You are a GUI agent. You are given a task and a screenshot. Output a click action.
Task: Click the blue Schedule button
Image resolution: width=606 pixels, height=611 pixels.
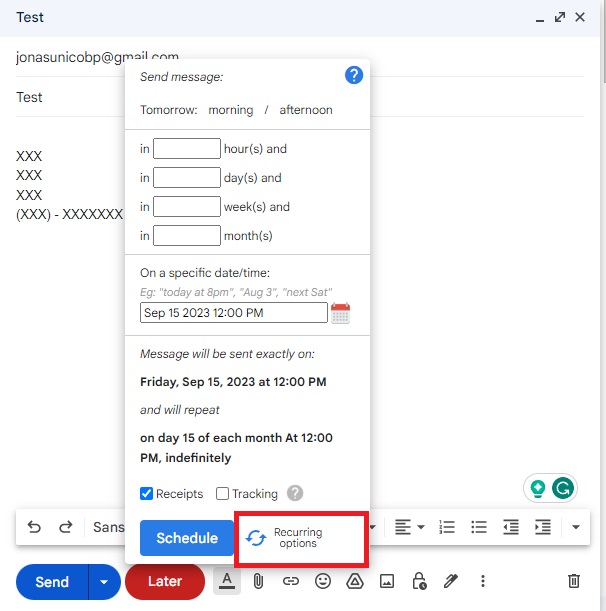click(x=187, y=538)
